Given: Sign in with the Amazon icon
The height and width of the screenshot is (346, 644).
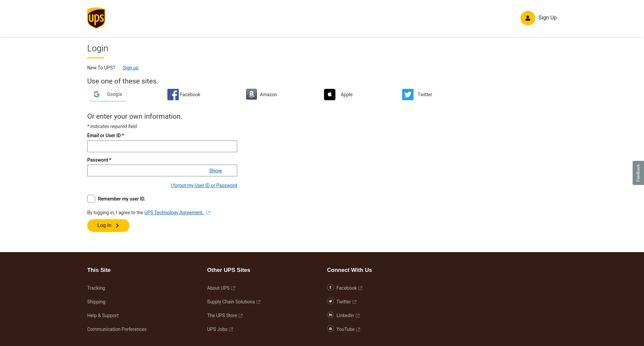Looking at the screenshot, I should tap(252, 95).
